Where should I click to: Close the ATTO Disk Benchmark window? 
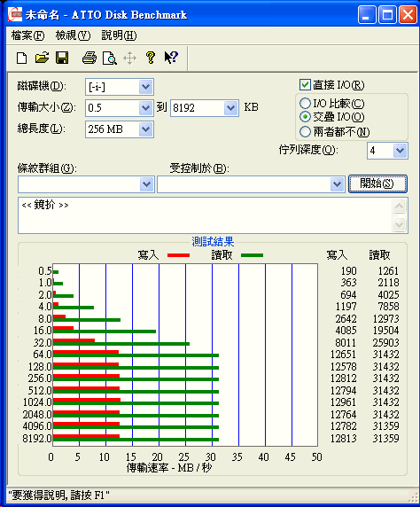point(408,14)
